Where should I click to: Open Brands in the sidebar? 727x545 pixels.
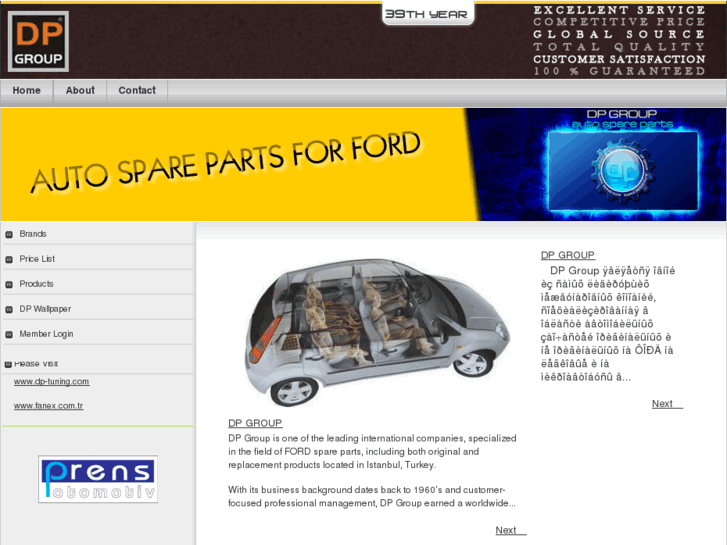32,234
